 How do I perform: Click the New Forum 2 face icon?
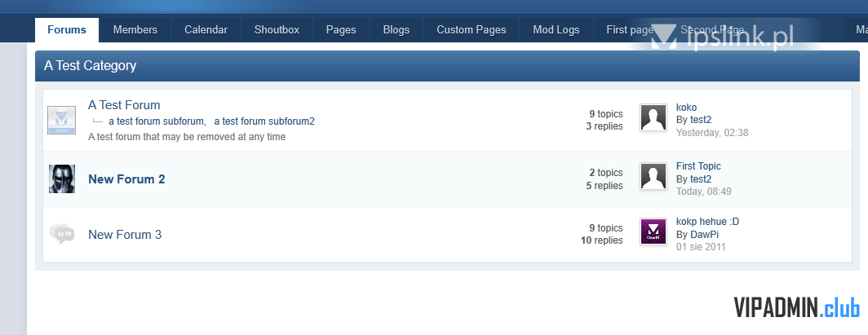(x=61, y=179)
